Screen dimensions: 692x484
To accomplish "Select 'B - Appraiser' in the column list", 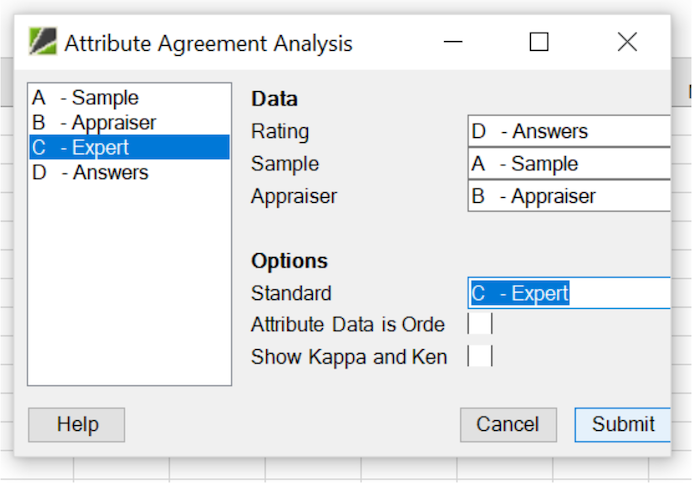I will [x=129, y=122].
